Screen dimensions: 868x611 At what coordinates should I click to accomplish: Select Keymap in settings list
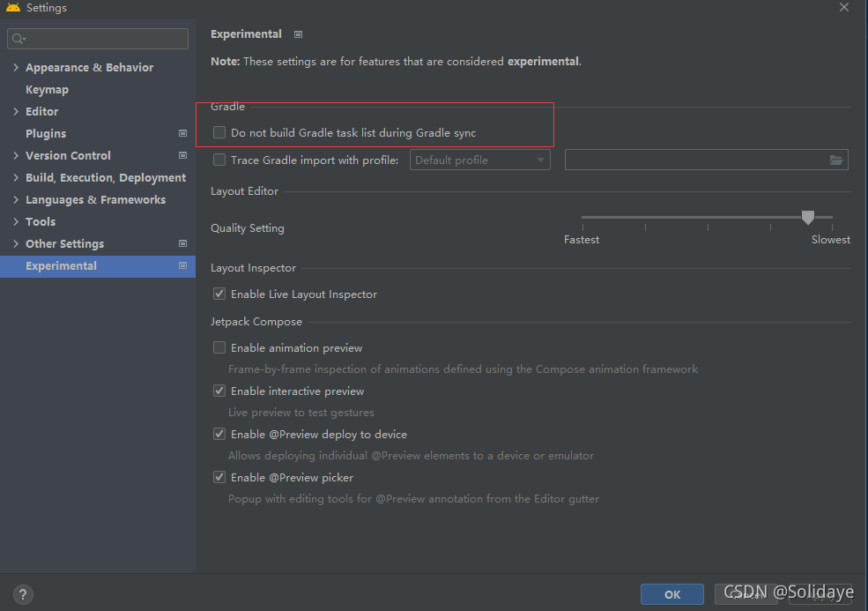tap(47, 89)
